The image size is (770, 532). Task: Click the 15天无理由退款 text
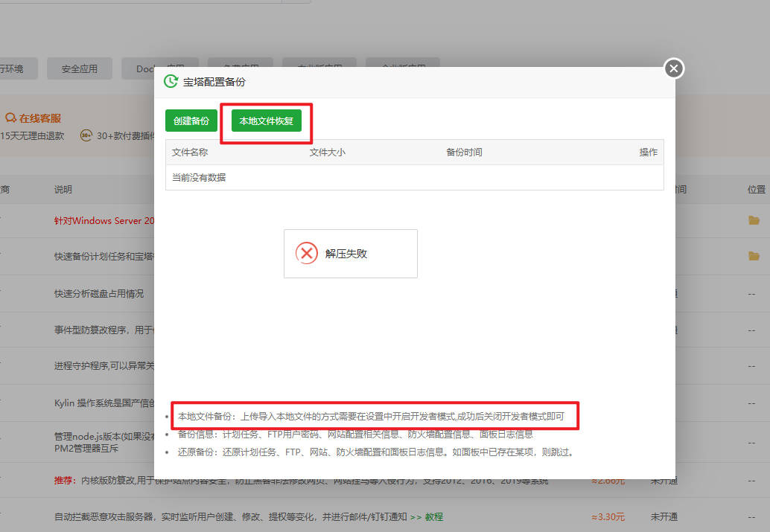click(x=32, y=136)
